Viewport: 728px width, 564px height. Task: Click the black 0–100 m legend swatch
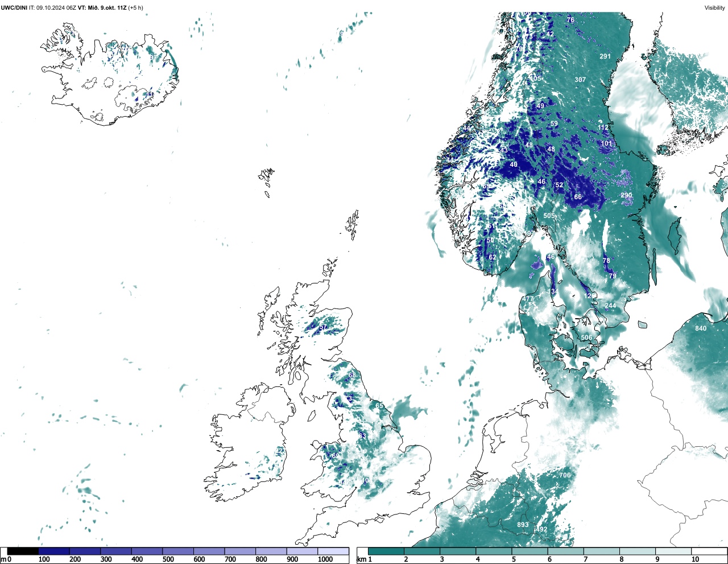pos(23,551)
